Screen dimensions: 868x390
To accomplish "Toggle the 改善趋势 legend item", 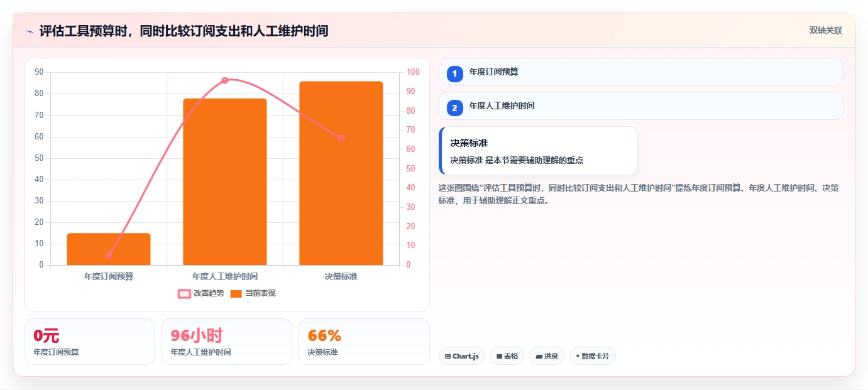I will coord(201,293).
